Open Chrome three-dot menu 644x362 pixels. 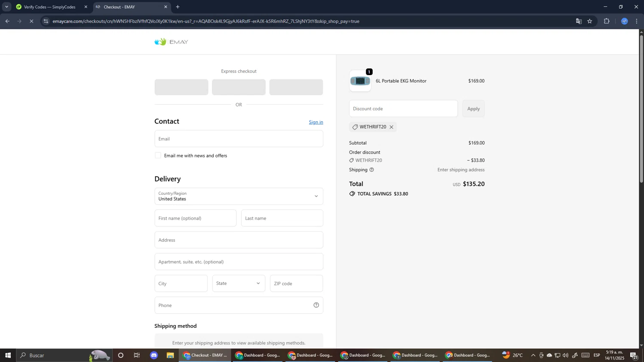click(637, 21)
